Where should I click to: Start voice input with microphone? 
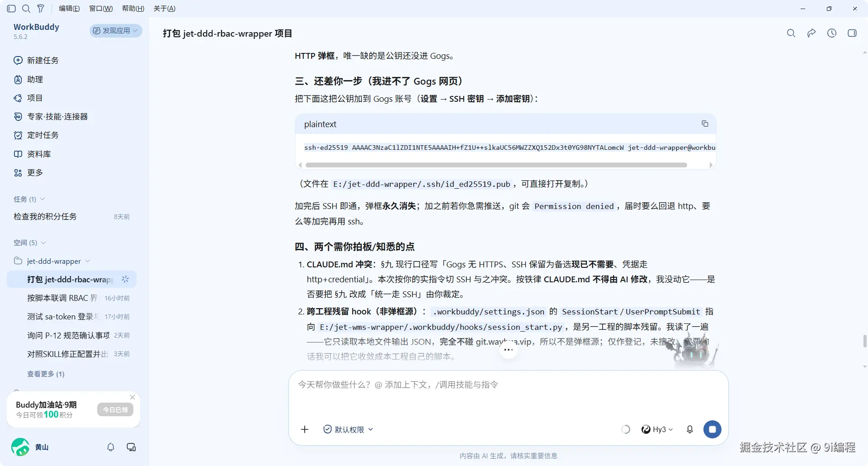click(690, 429)
